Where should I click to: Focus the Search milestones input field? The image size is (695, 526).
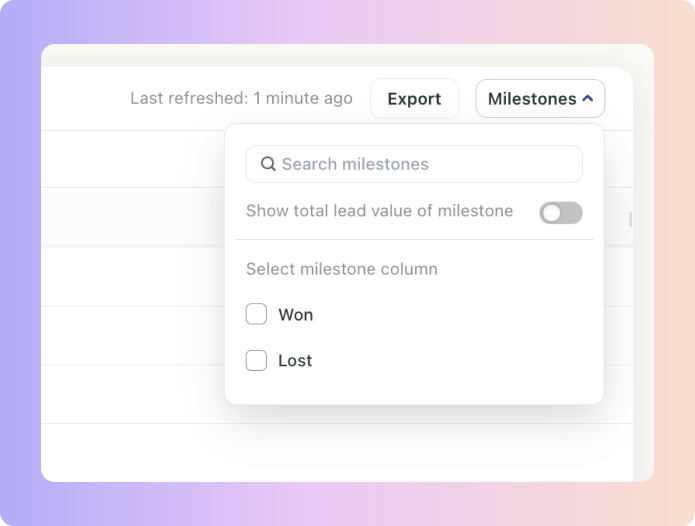tap(414, 164)
